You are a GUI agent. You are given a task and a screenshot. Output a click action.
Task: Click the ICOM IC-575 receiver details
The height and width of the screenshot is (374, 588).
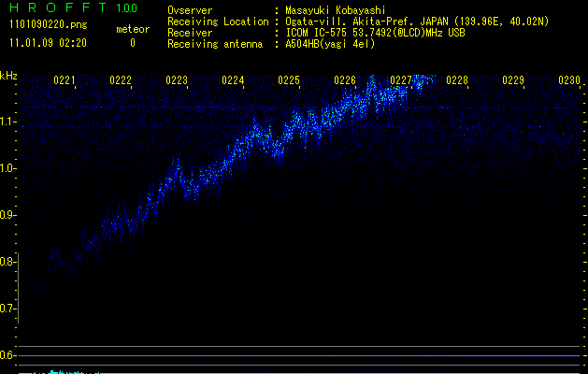376,33
